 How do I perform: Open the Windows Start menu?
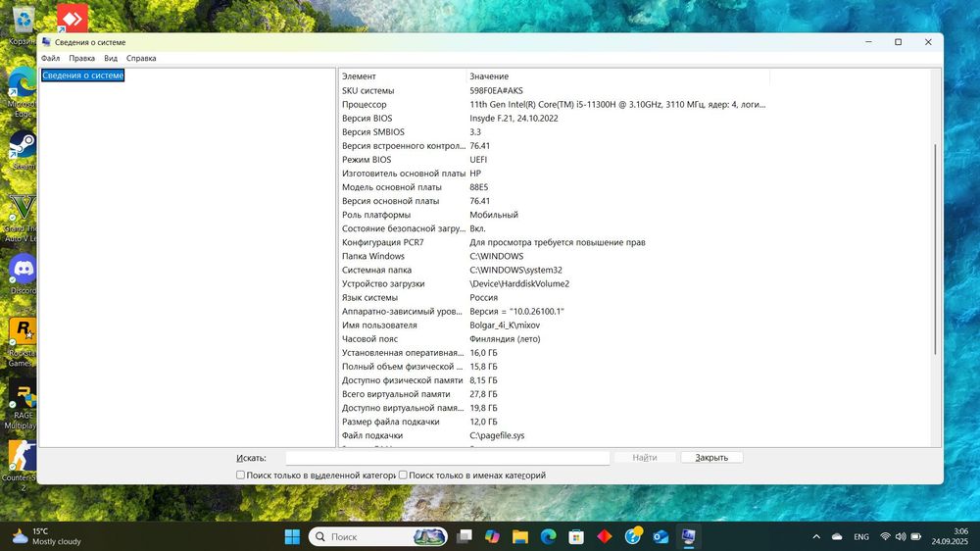[x=292, y=536]
